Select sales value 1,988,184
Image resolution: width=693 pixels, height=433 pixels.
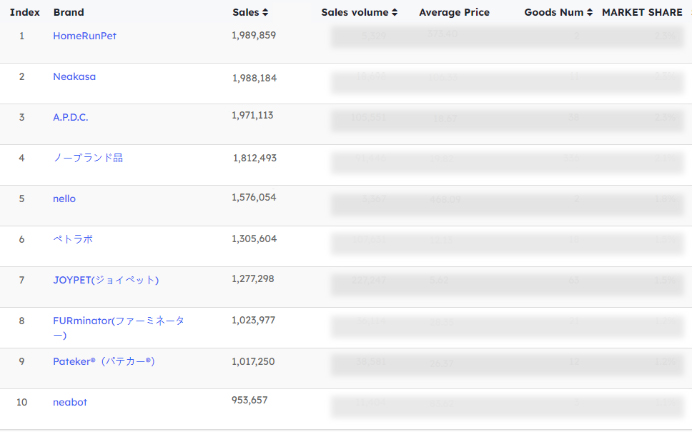[x=255, y=78]
